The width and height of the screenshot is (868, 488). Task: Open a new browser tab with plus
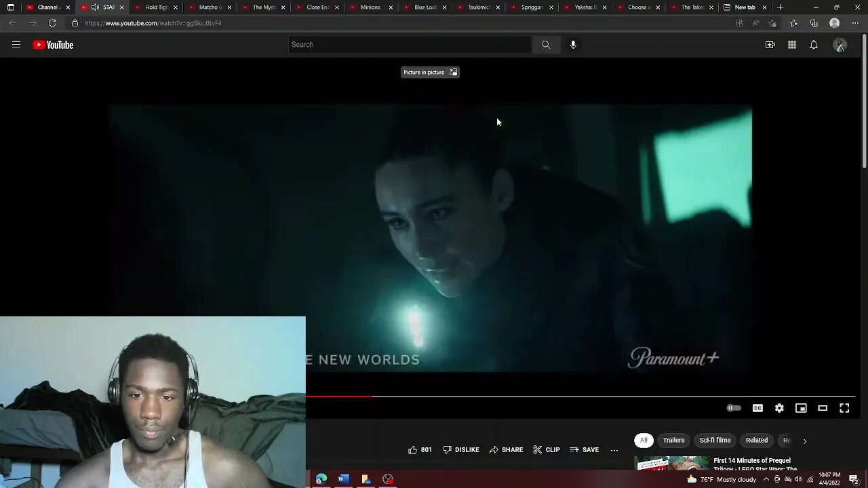click(x=781, y=7)
